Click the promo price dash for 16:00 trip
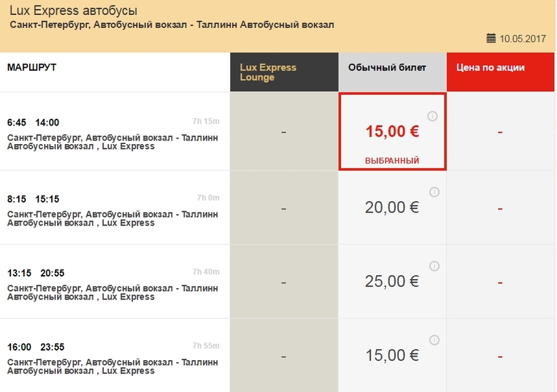This screenshot has width=557, height=392. coord(500,356)
